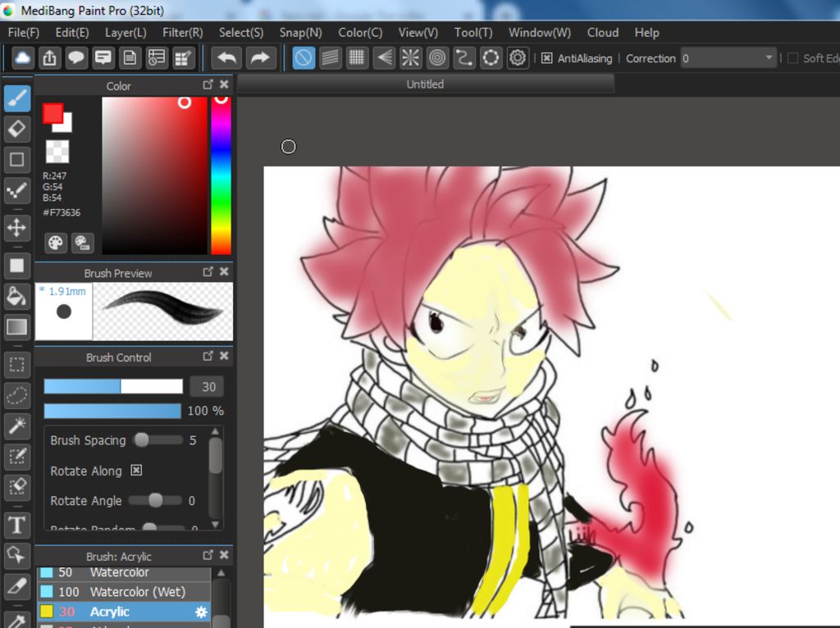Select the rectangular Select tool
The height and width of the screenshot is (628, 840).
point(17,365)
